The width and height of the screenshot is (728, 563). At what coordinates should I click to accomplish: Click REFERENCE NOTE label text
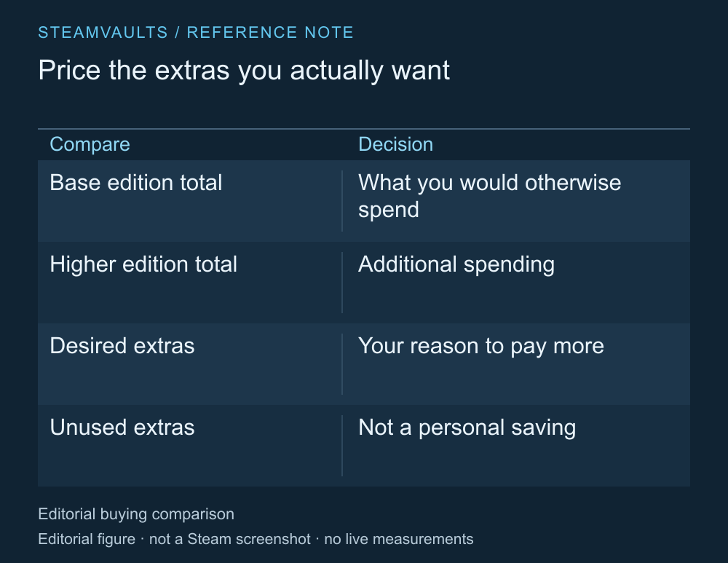pos(270,33)
